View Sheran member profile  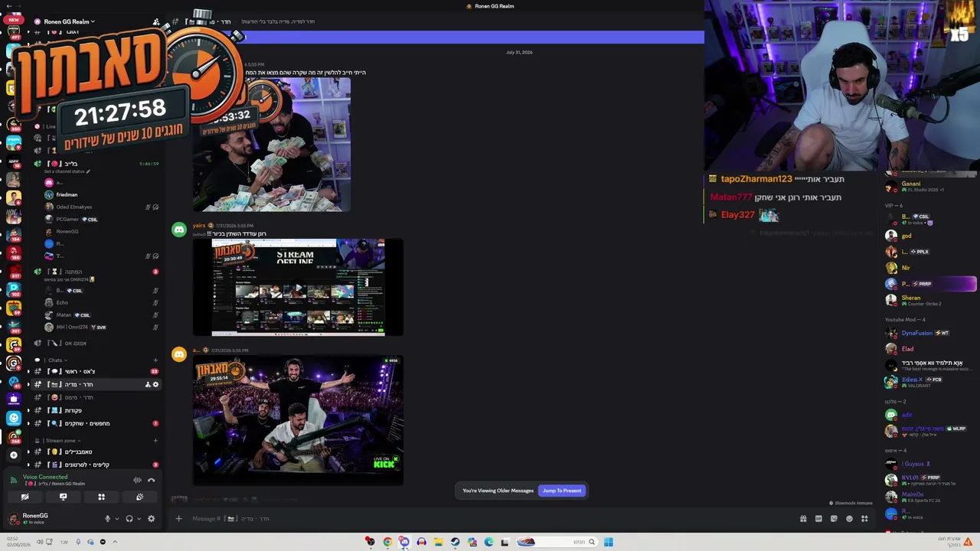(x=911, y=300)
